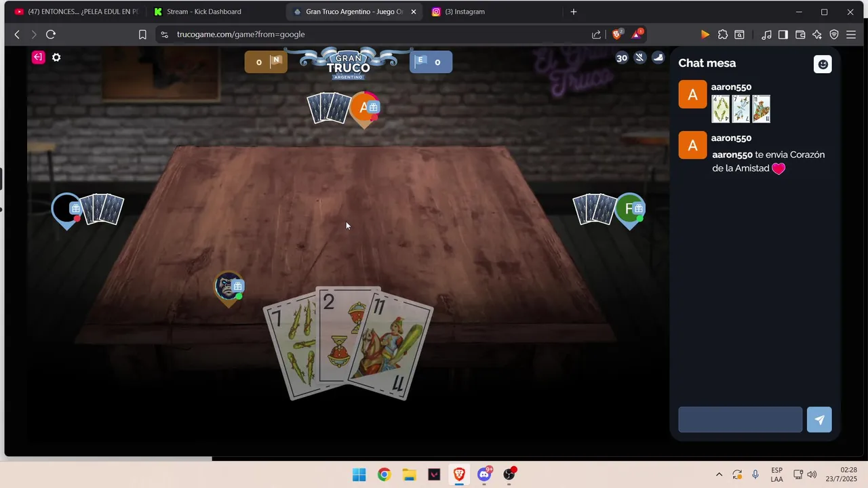Viewport: 868px width, 488px height.
Task: Click the cards image sent by aaron550
Action: click(741, 108)
